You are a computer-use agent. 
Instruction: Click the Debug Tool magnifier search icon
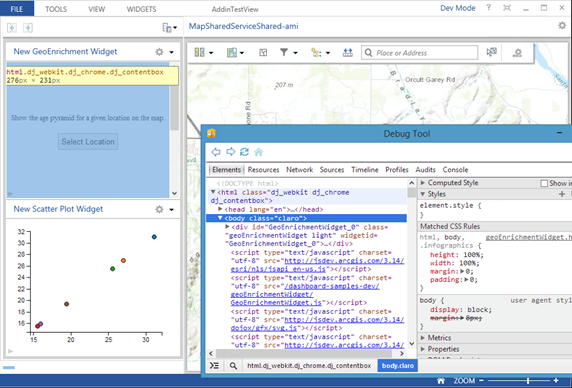(x=233, y=365)
